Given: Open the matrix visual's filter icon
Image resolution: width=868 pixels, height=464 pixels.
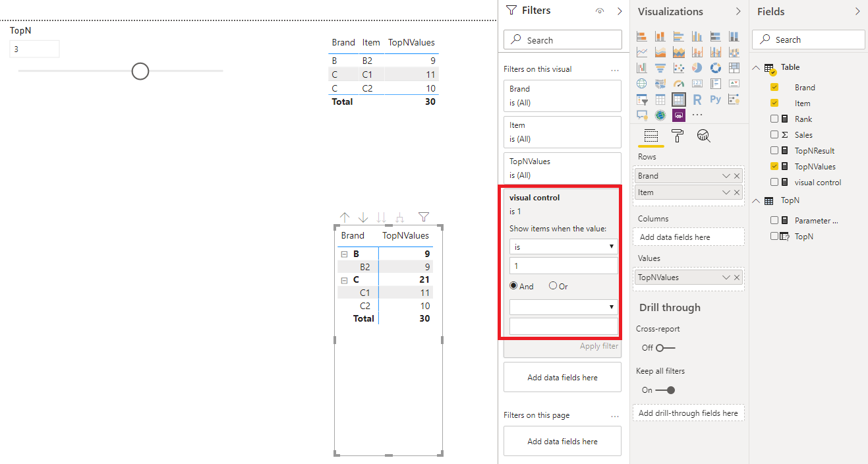Looking at the screenshot, I should click(x=424, y=217).
